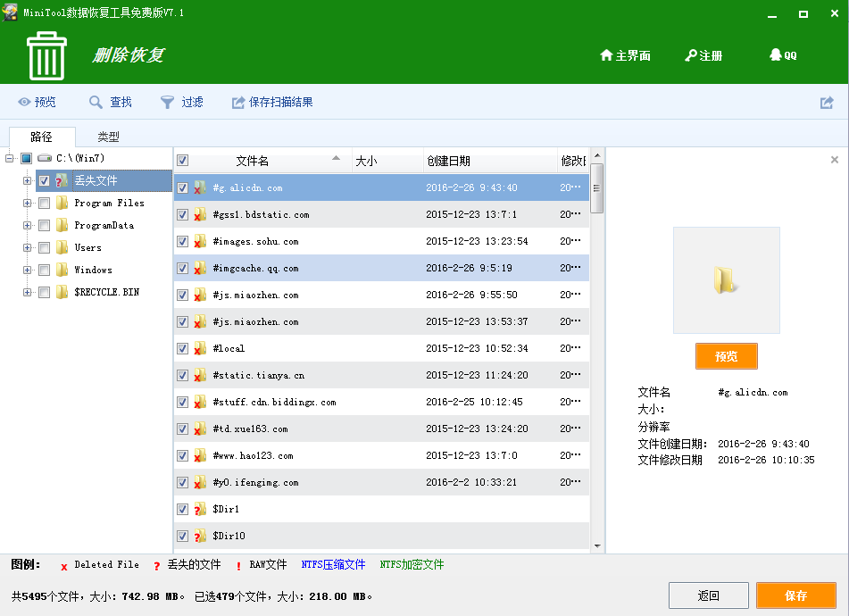This screenshot has height=616, width=849.
Task: Uncheck the lost files tree checkbox
Action: [45, 181]
